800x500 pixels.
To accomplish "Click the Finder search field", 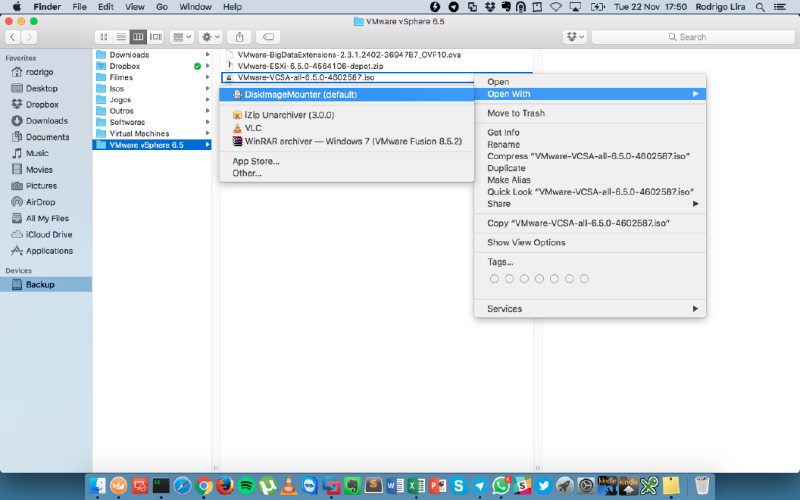I will pos(690,37).
